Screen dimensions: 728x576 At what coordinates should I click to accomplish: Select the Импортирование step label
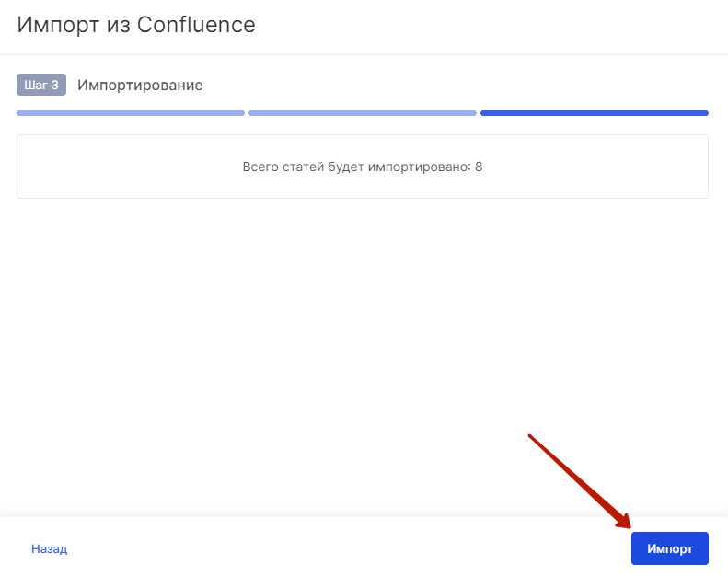140,86
